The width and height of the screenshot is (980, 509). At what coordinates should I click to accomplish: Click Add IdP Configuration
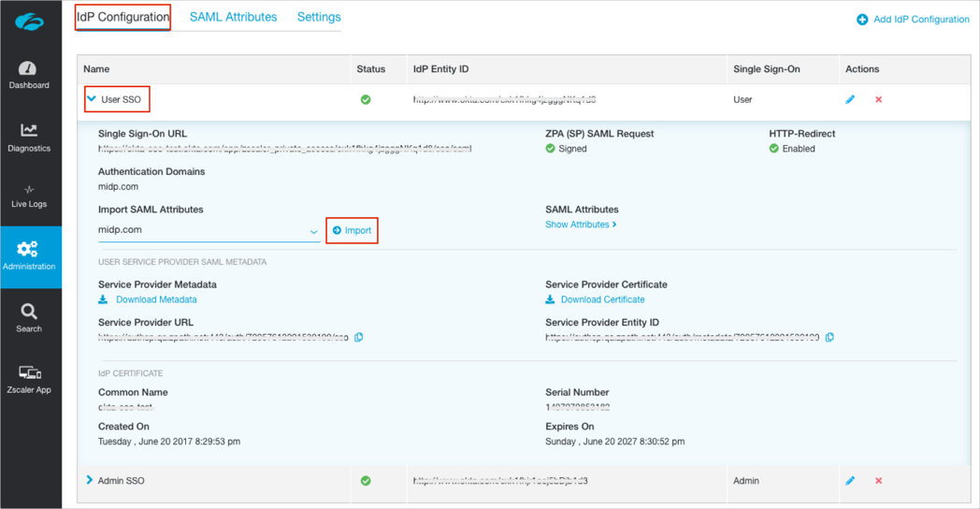click(x=913, y=19)
